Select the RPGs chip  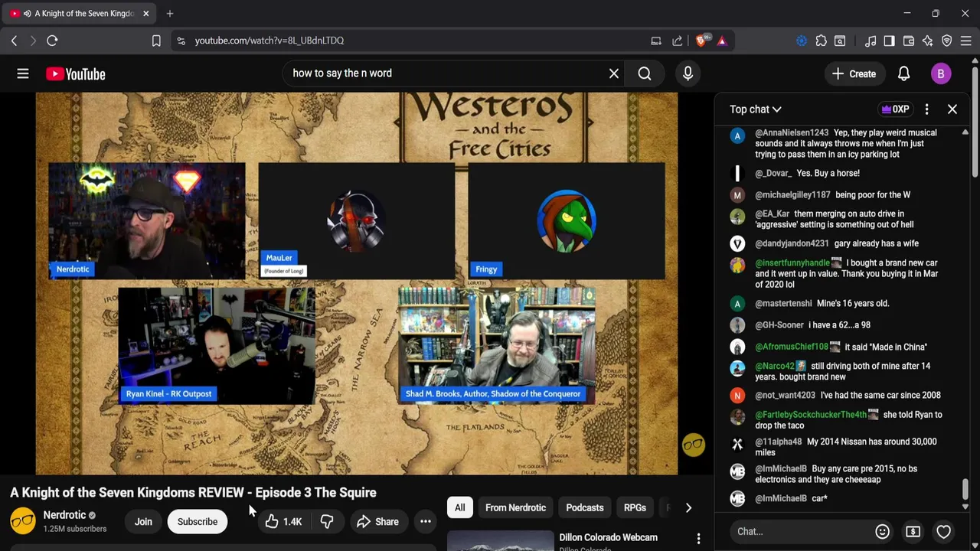point(635,507)
